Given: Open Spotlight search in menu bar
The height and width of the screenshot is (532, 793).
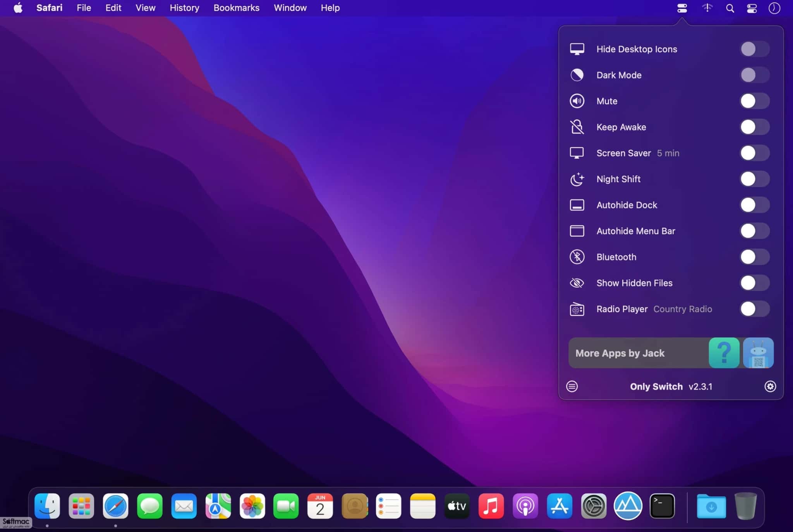Looking at the screenshot, I should pos(730,8).
